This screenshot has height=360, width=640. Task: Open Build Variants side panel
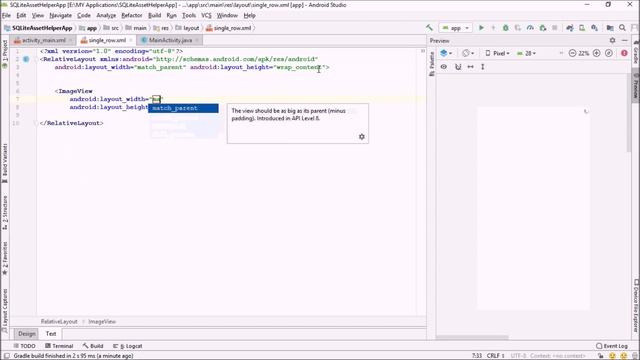[5, 163]
